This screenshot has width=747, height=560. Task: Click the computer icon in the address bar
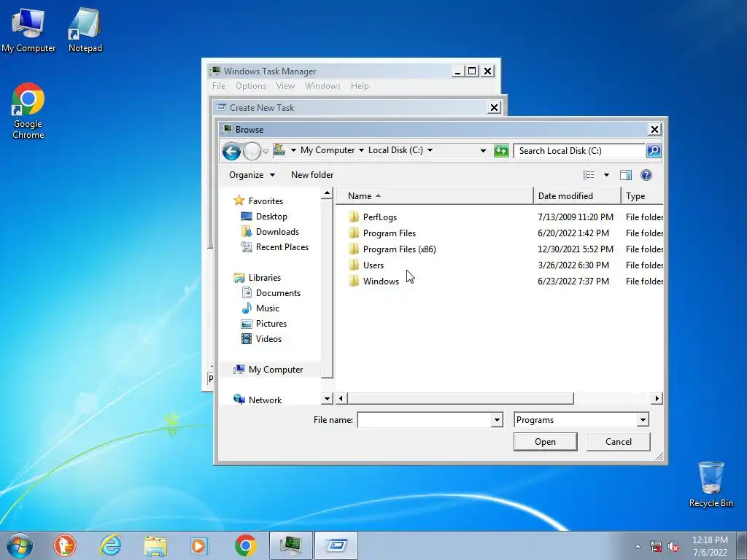pyautogui.click(x=279, y=150)
